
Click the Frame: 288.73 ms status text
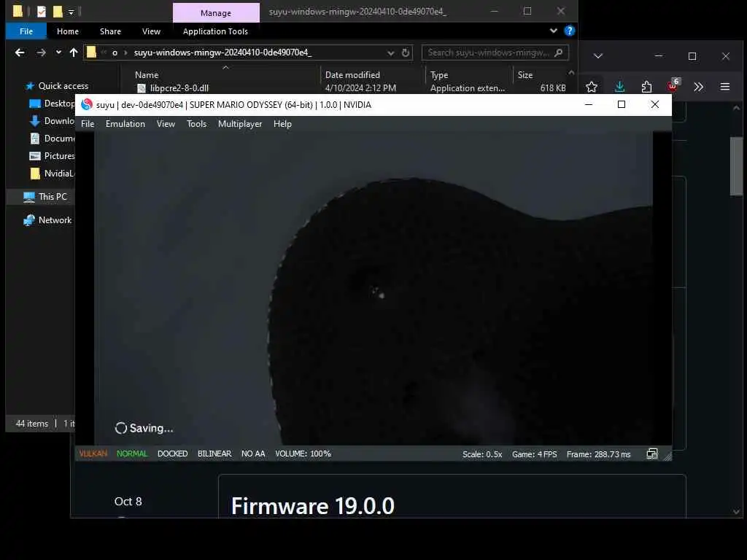598,454
